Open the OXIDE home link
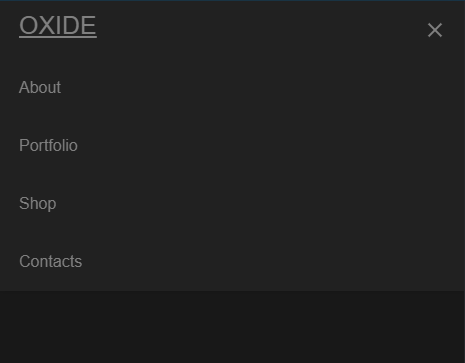 tap(58, 25)
